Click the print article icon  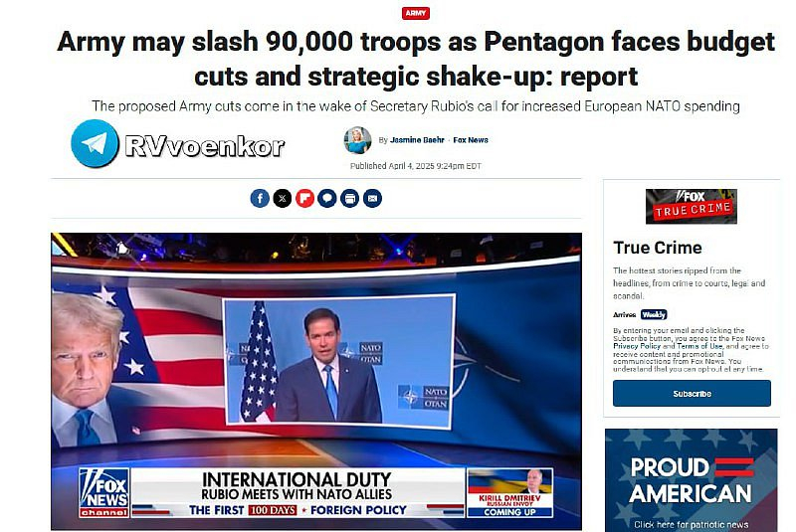point(350,198)
